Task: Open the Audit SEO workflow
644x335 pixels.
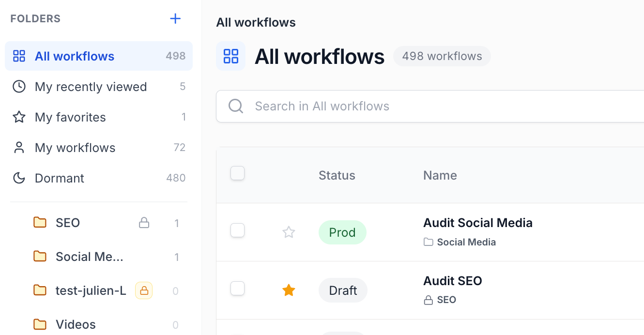Action: coord(453,281)
